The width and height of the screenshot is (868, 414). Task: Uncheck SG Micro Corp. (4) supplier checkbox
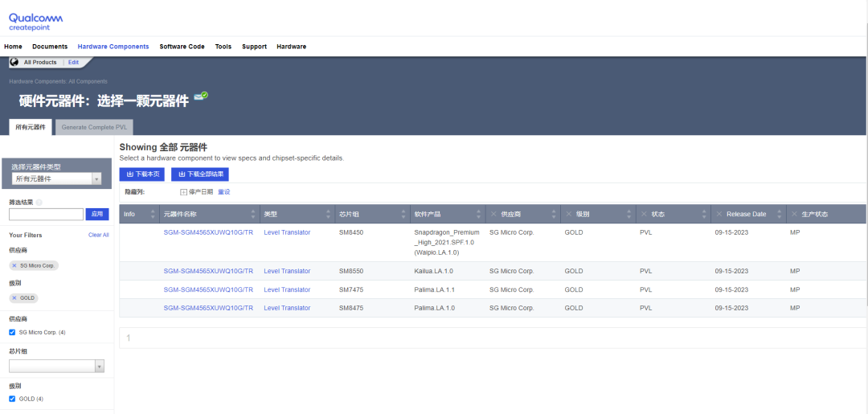click(12, 333)
